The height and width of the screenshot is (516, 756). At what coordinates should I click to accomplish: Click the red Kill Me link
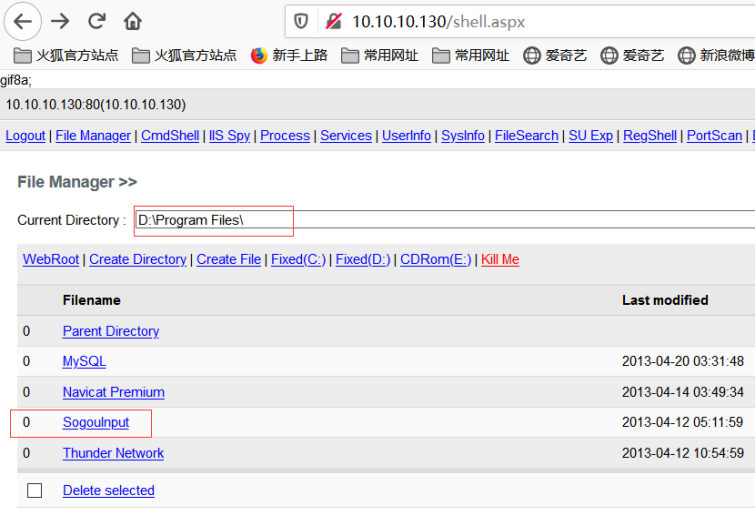click(500, 259)
